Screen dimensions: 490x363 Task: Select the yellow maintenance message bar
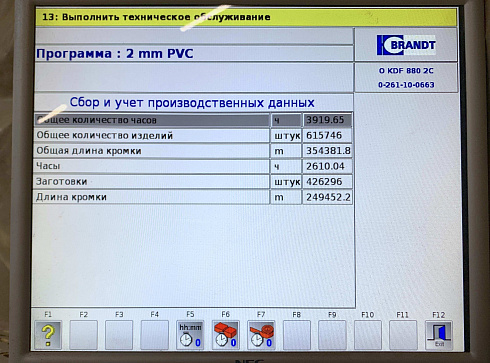point(246,17)
